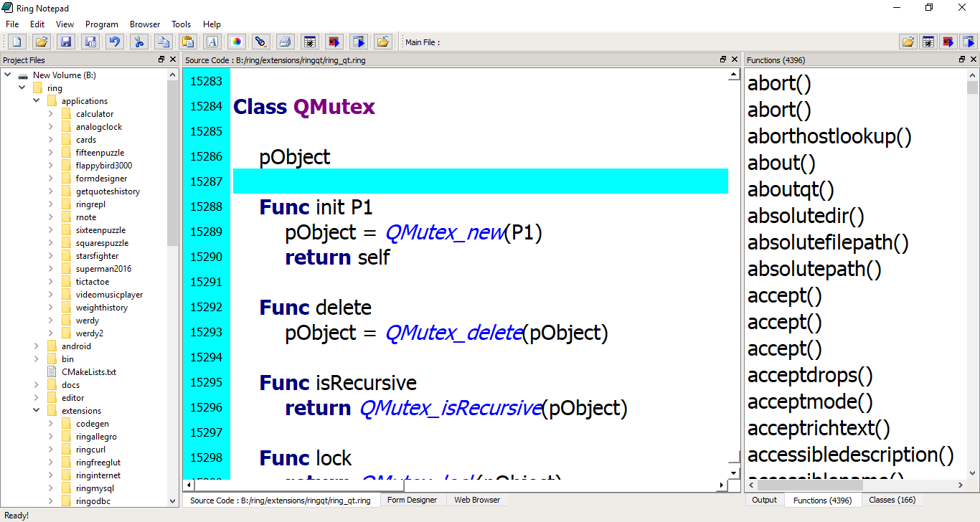Switch to the Classes (166) tab
The width and height of the screenshot is (980, 522).
892,500
